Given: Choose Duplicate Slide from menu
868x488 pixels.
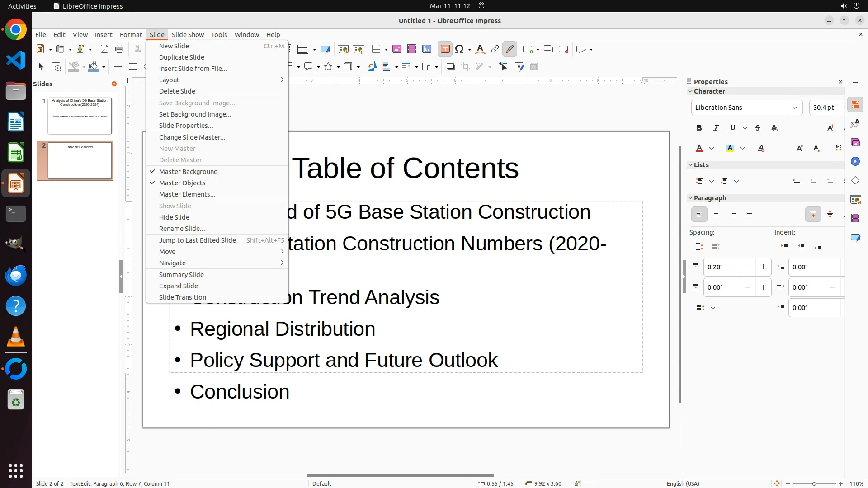Looking at the screenshot, I should tap(182, 57).
